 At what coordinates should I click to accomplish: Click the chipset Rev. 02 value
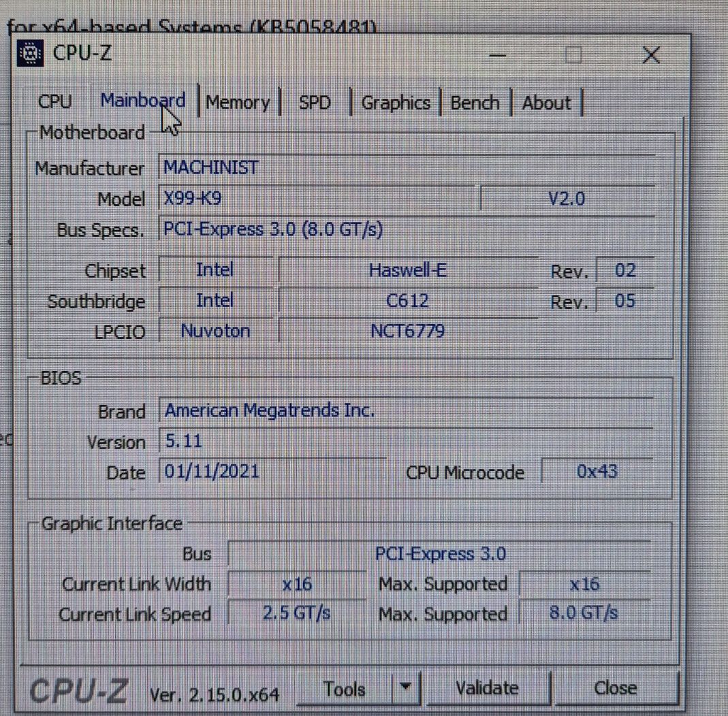[x=625, y=270]
